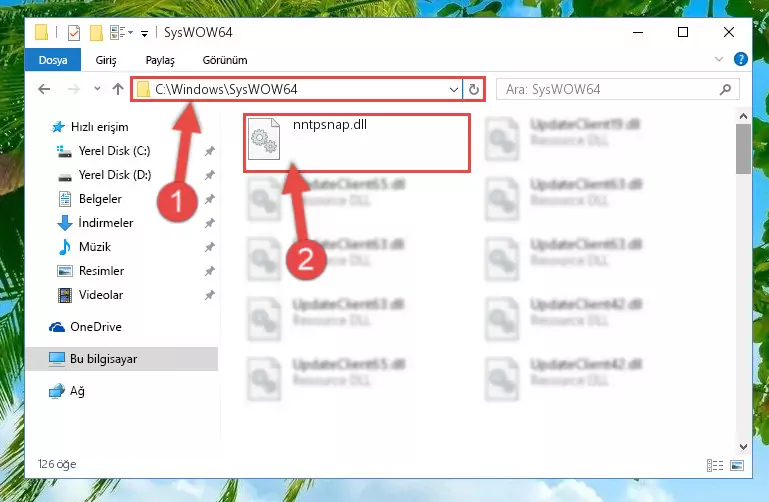Click the pin icon next to Resimler
Screen dimensions: 769x502
pos(209,271)
